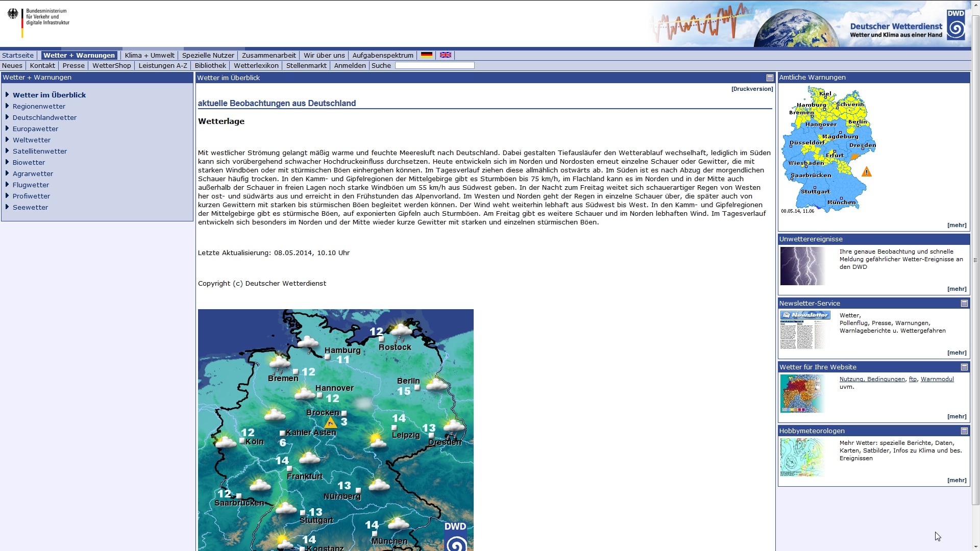980x551 pixels.
Task: Collapse the Hobbymeteorologen panel icon
Action: [x=964, y=431]
